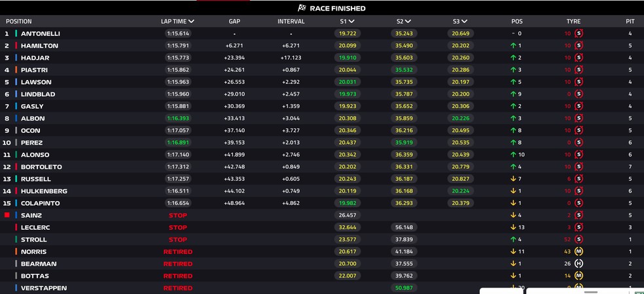This screenshot has width=644, height=294.
Task: Click Lindblad's soft tyre icon
Action: click(579, 94)
